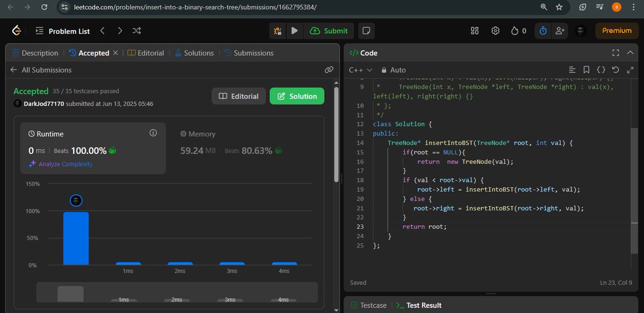The image size is (644, 313).
Task: Click the bookmark icon in editor
Action: (587, 70)
